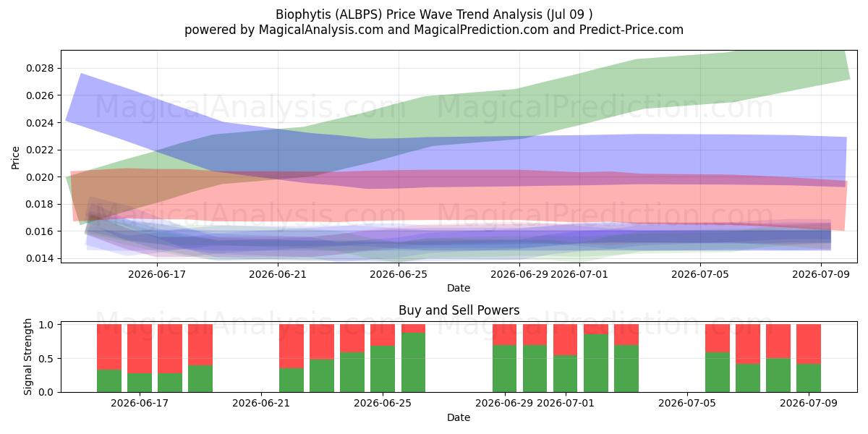The width and height of the screenshot is (868, 434).
Task: Click the 0.0 signal strength tick label
Action: coord(47,392)
